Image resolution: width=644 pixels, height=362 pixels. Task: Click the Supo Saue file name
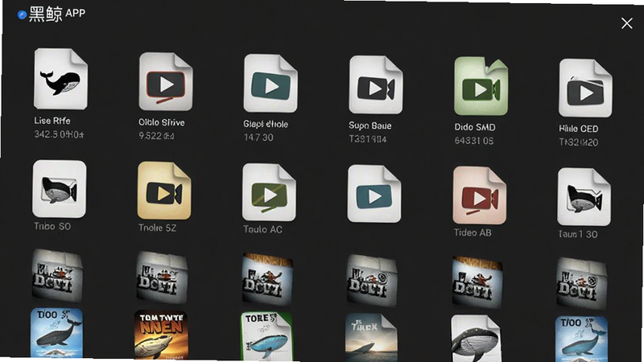click(370, 125)
